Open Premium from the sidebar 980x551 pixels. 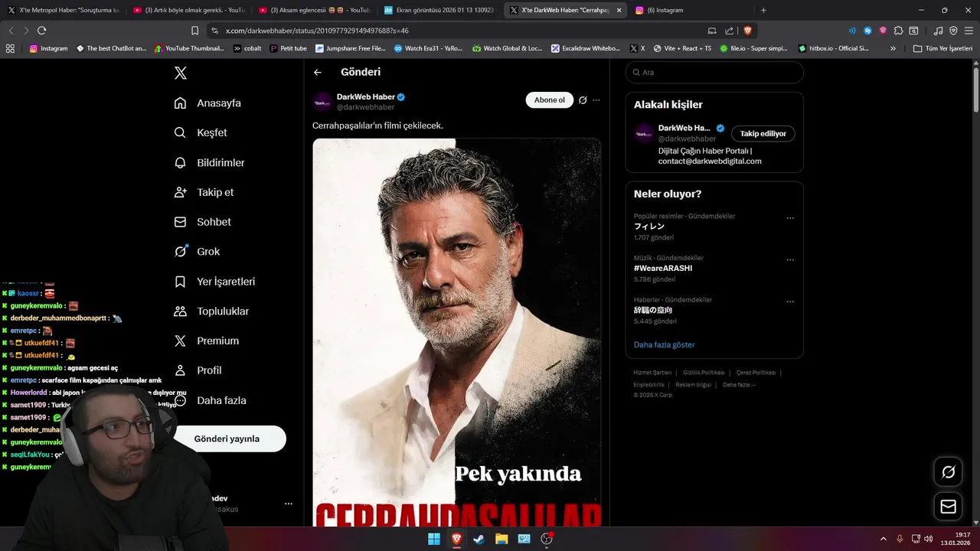tap(206, 341)
